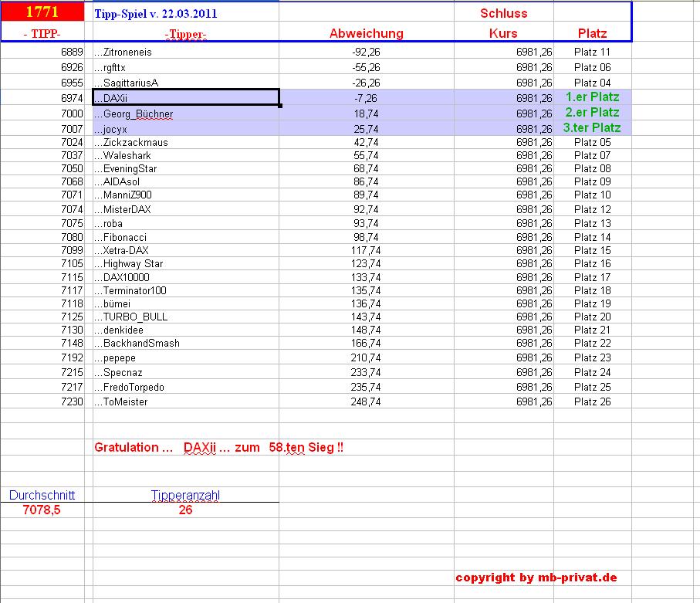Select the ...Fibonacci cell
The image size is (700, 603).
(186, 237)
